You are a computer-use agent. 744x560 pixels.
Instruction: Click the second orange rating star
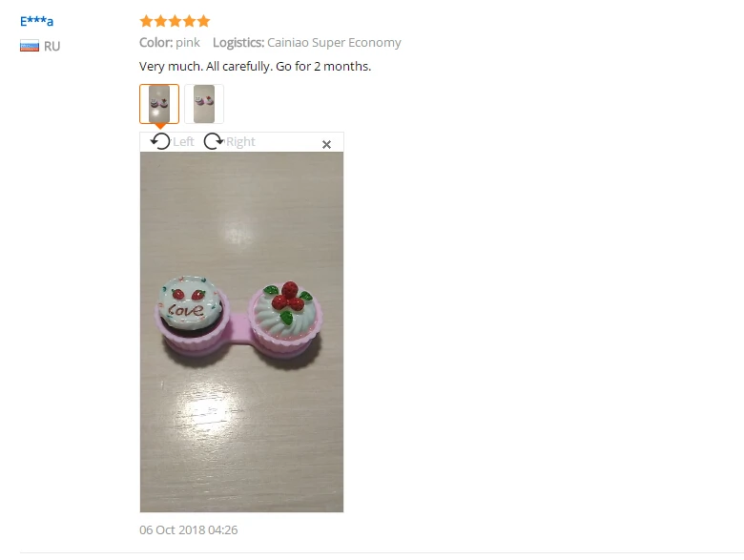pyautogui.click(x=161, y=21)
